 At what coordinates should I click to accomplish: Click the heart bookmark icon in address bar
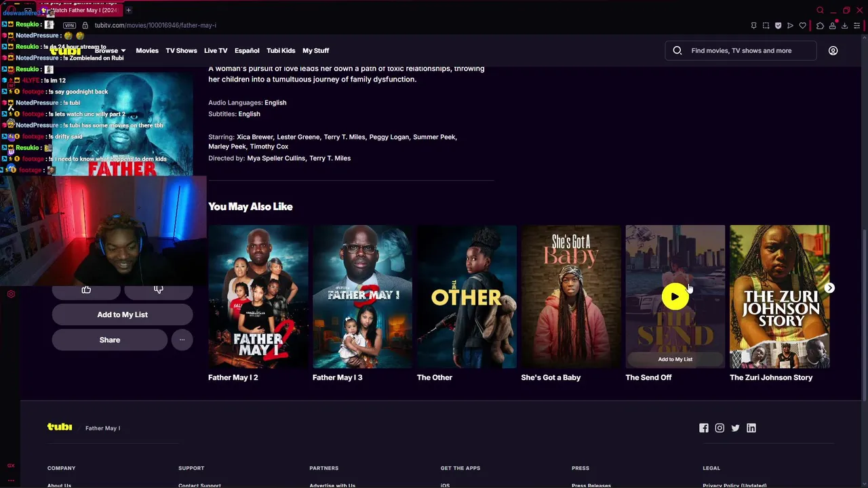tap(803, 26)
